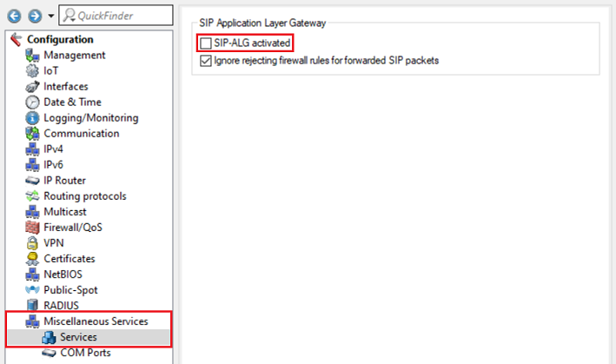Toggle Ignore rejecting firewall rules checkbox
Image resolution: width=616 pixels, height=364 pixels.
coord(206,61)
